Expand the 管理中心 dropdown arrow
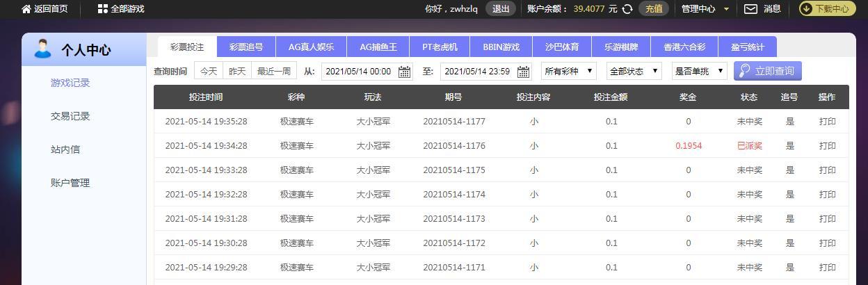This screenshot has width=868, height=285. (x=726, y=9)
